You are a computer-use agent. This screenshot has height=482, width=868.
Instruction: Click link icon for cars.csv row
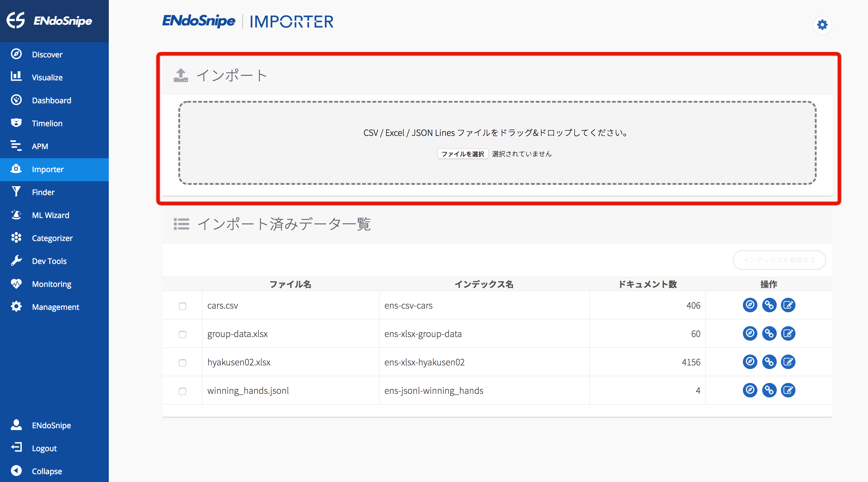[769, 305]
